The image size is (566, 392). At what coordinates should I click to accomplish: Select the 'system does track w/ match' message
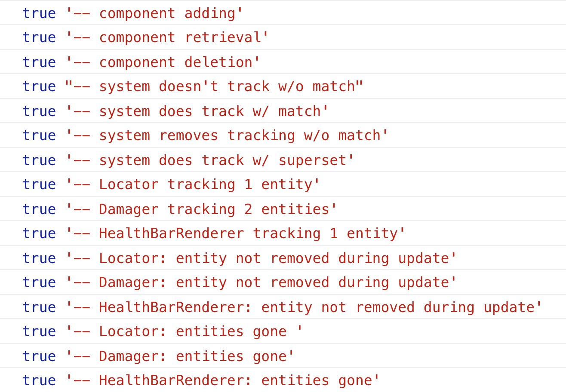[197, 111]
